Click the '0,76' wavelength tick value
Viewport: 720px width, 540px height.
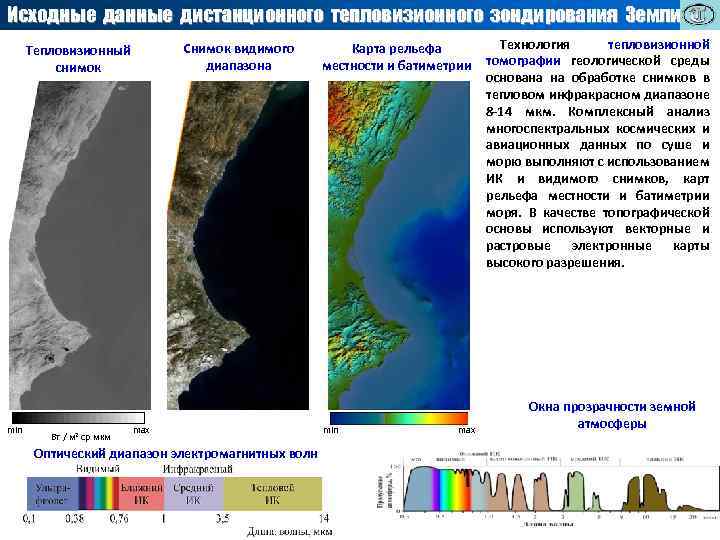click(118, 519)
